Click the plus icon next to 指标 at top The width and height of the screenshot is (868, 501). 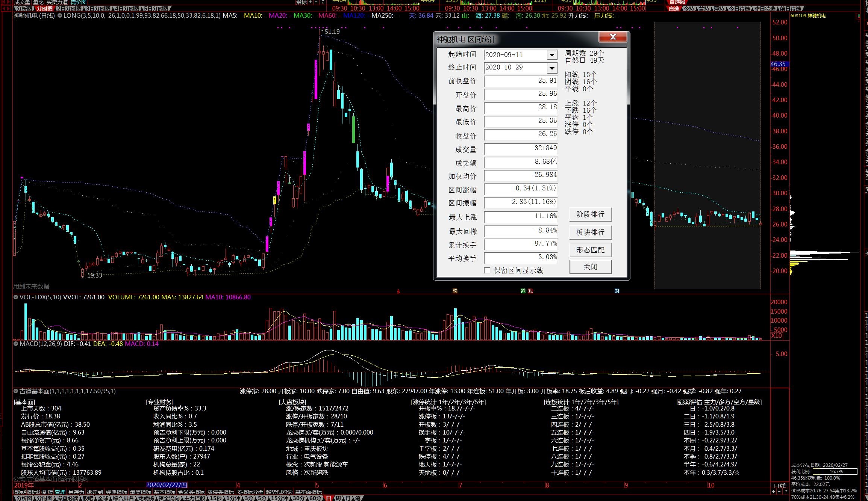click(x=311, y=2)
